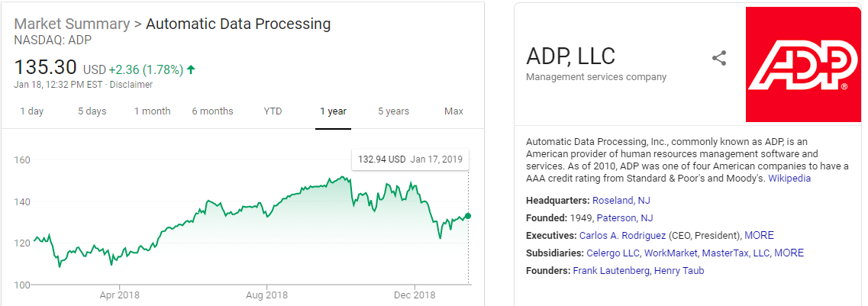Click the red ADP logo thumbnail
The image size is (868, 306).
click(802, 64)
